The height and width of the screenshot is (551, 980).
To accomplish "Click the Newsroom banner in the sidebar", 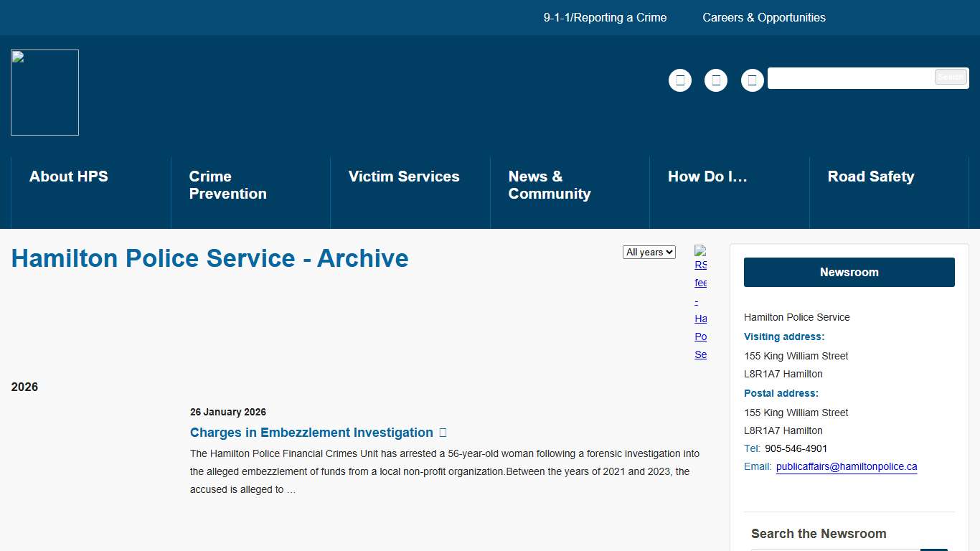I will pyautogui.click(x=849, y=272).
